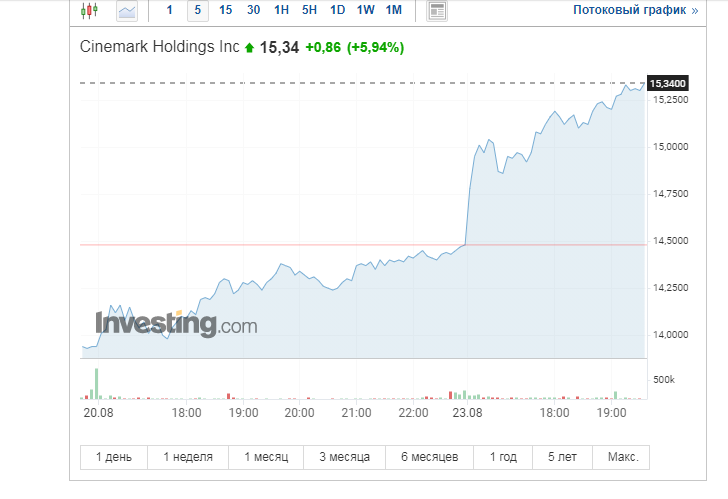Click the 14,5000 axis label

pyautogui.click(x=670, y=241)
